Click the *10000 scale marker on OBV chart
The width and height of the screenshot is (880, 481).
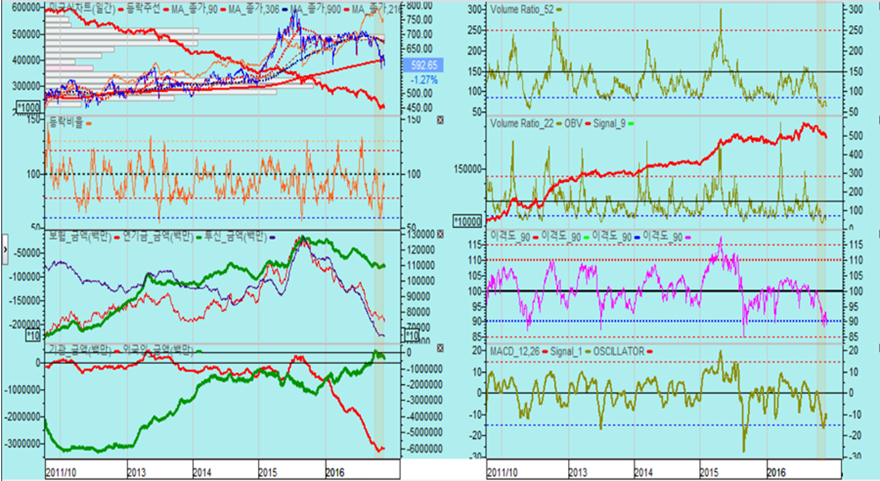[x=465, y=219]
